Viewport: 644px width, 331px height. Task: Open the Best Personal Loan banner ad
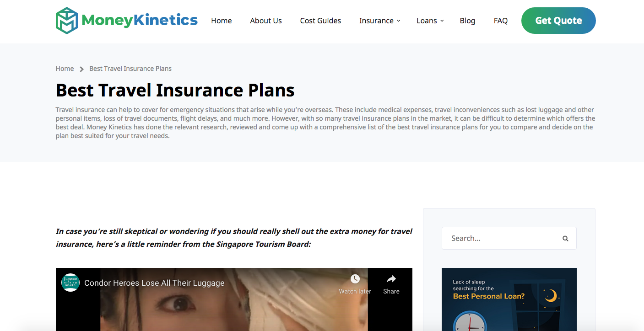coord(509,299)
